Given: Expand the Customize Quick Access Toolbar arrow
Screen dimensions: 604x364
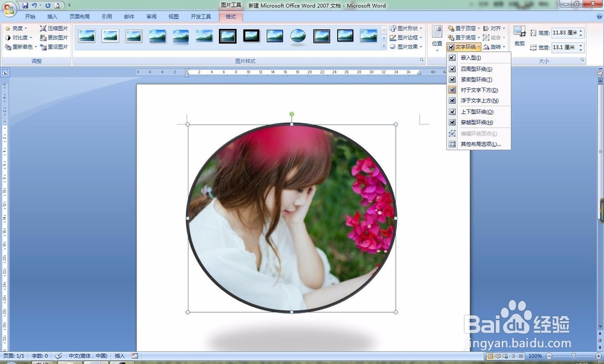Looking at the screenshot, I should pos(69,5).
